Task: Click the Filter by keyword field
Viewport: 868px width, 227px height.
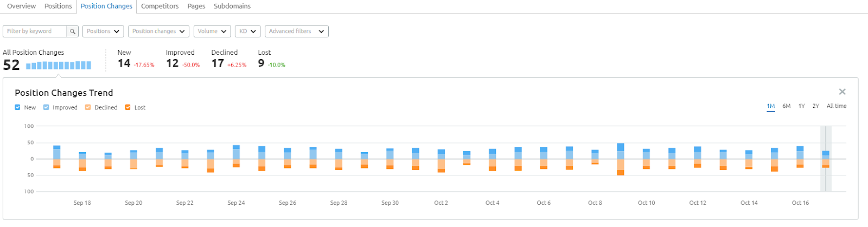Action: click(x=35, y=31)
